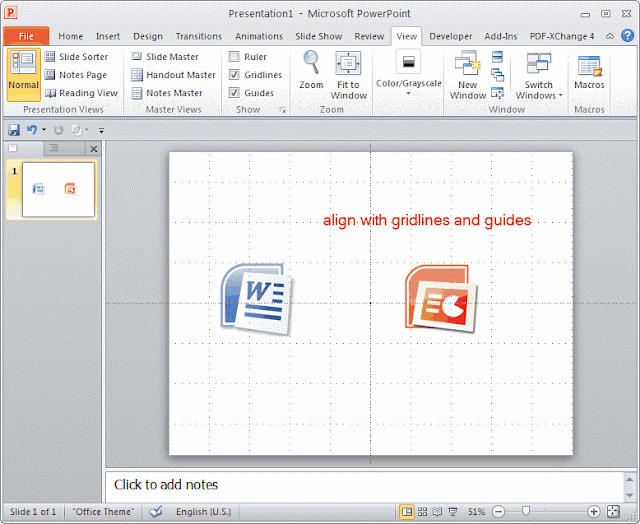The height and width of the screenshot is (524, 640).
Task: Click English (U.S.) language indicator
Action: (203, 511)
